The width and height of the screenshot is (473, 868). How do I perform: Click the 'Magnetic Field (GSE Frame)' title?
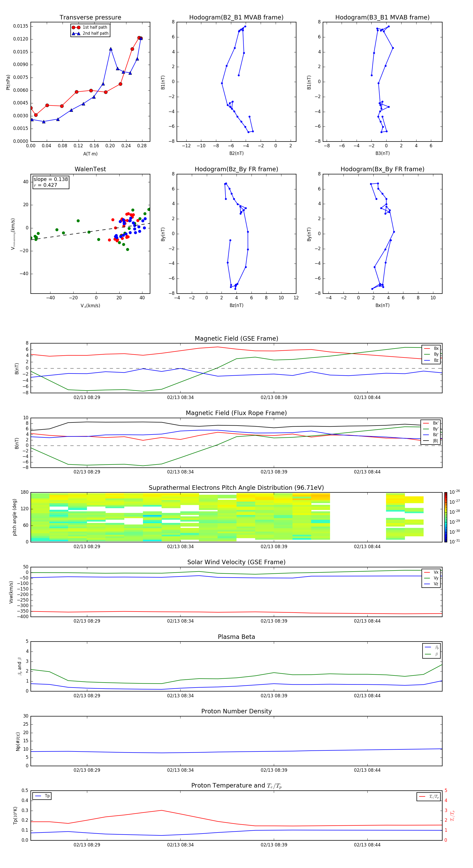[236, 339]
